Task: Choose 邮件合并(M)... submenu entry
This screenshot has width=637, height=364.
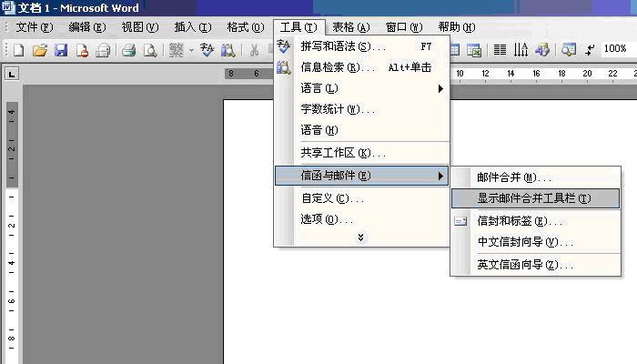Action: 536,177
